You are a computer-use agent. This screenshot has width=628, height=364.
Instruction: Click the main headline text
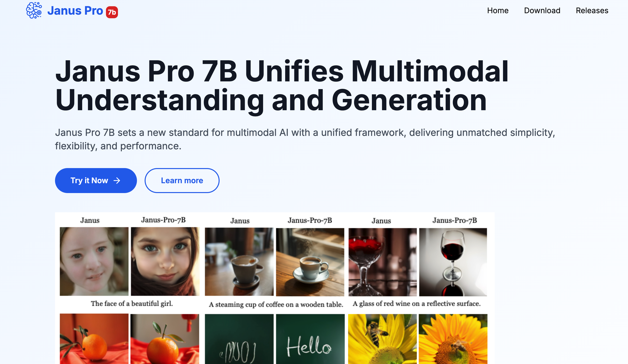[x=282, y=85]
